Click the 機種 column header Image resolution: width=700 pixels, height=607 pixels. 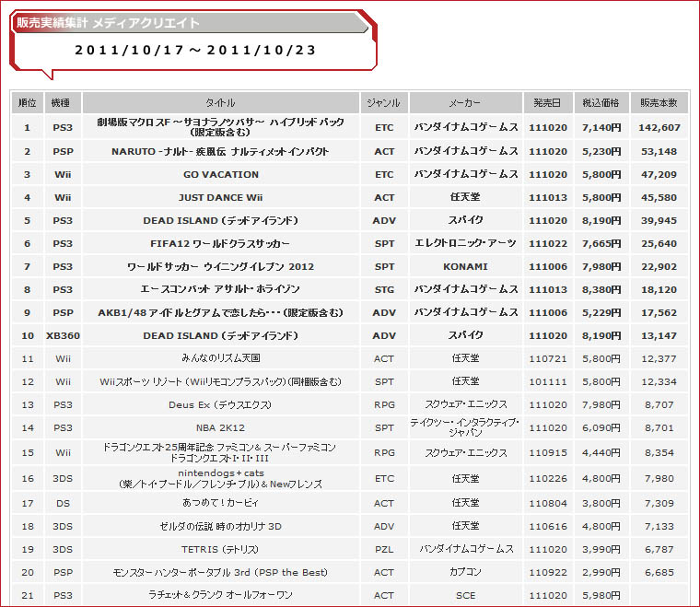tap(63, 103)
